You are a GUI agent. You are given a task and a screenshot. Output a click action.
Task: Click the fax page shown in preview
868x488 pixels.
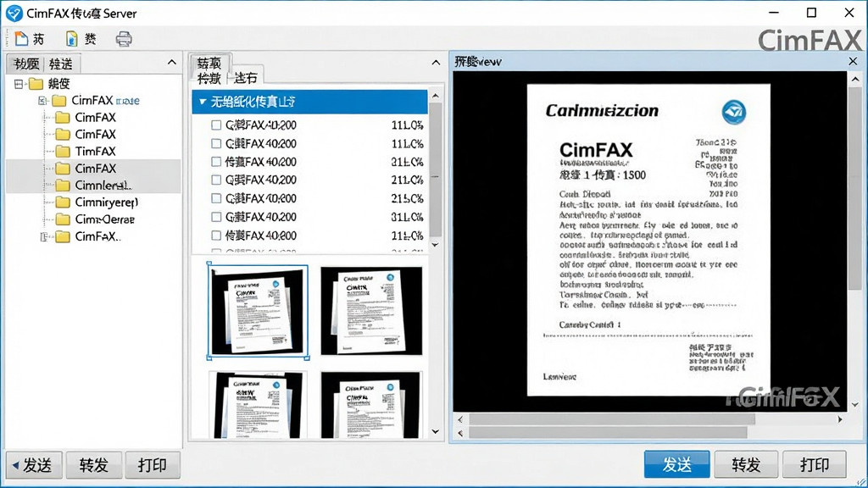(x=648, y=240)
